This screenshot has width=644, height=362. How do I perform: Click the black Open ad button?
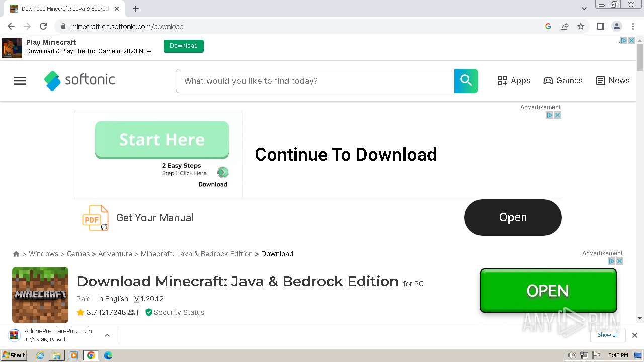click(x=513, y=217)
